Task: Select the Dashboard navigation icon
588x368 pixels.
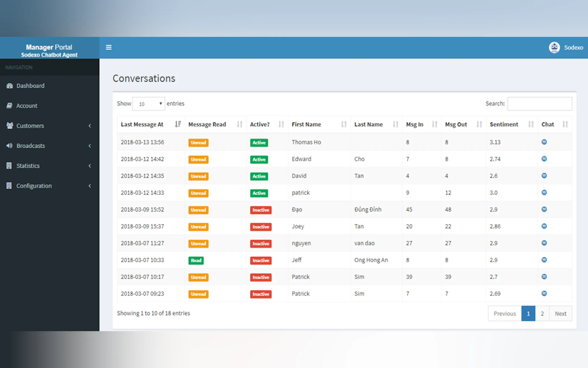Action: pyautogui.click(x=9, y=86)
